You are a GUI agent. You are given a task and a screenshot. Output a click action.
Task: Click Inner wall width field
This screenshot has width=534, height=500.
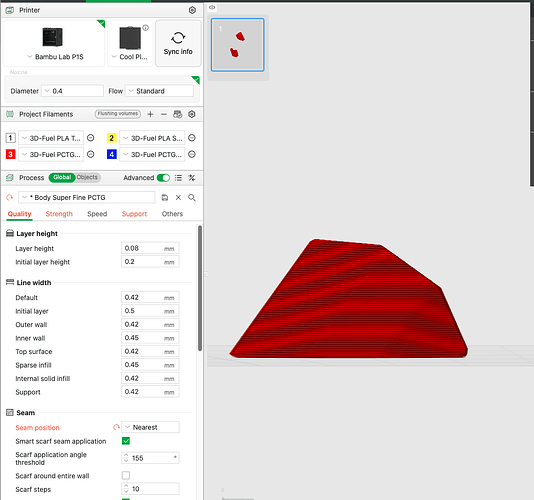150,338
